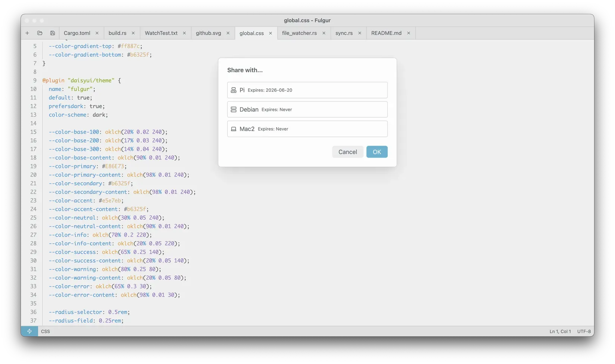This screenshot has height=364, width=615.
Task: Click the laptop icon next to Mac2
Action: 234,129
